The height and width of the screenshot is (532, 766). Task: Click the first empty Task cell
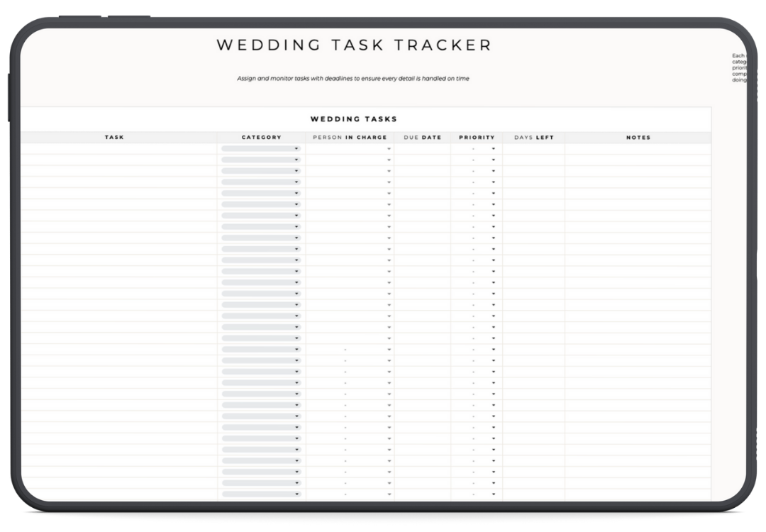coord(117,149)
